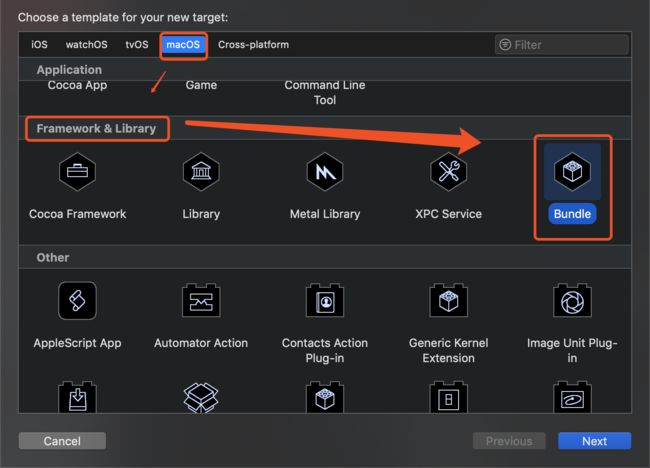Click the Previous button

tap(509, 441)
